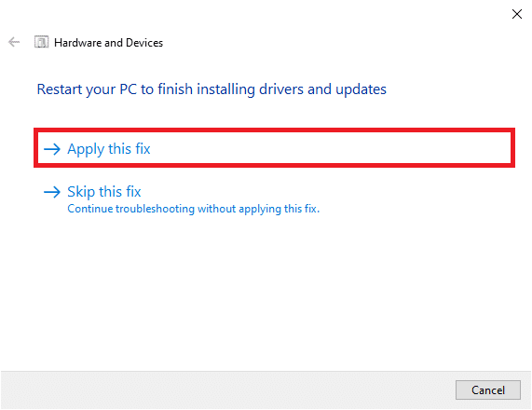Click the arrow icon beside Skip this fix
Image resolution: width=532 pixels, height=410 pixels.
coord(52,192)
